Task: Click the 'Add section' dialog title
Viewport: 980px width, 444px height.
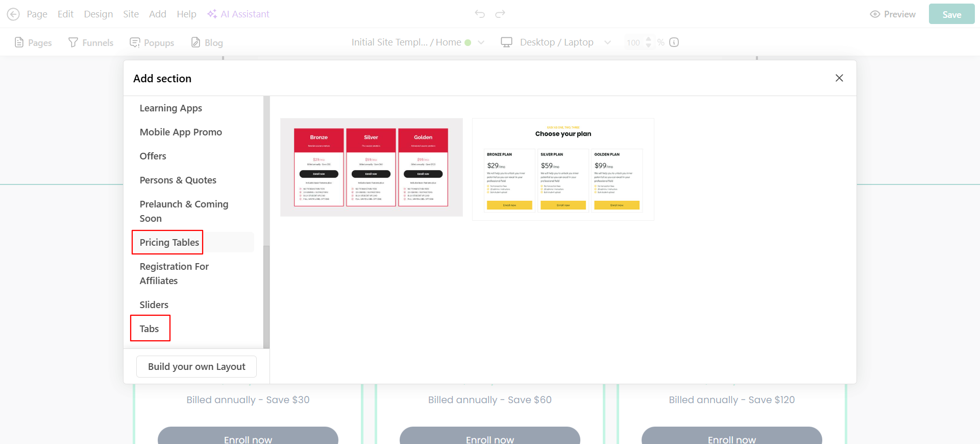Action: (162, 79)
